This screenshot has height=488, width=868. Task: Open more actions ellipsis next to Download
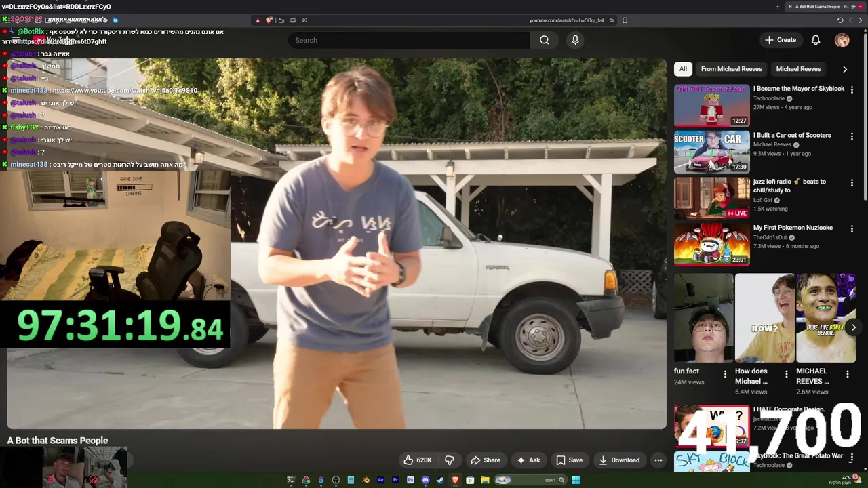click(x=658, y=460)
